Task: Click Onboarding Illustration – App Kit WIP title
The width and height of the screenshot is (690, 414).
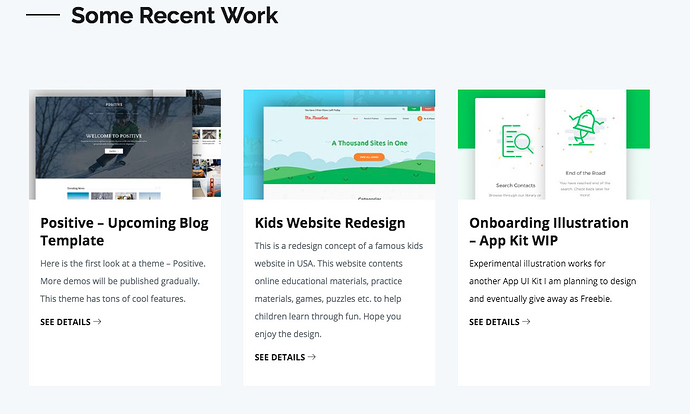Action: point(548,231)
